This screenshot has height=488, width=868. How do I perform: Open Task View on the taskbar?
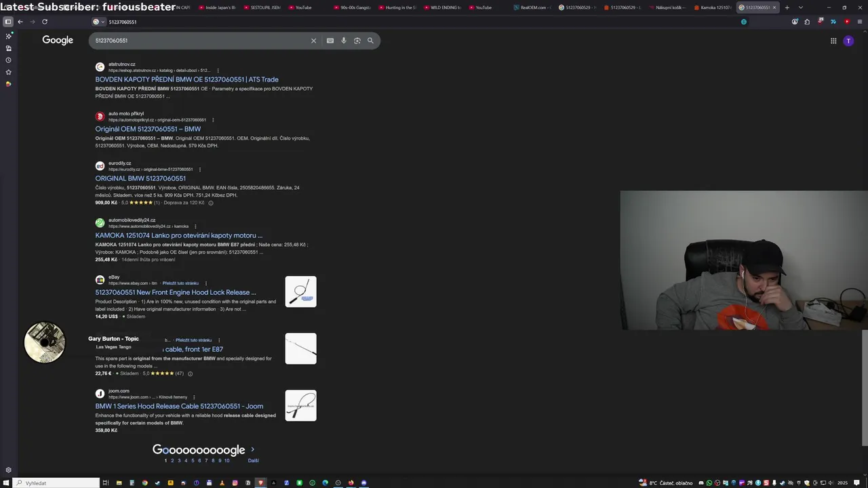(x=106, y=483)
